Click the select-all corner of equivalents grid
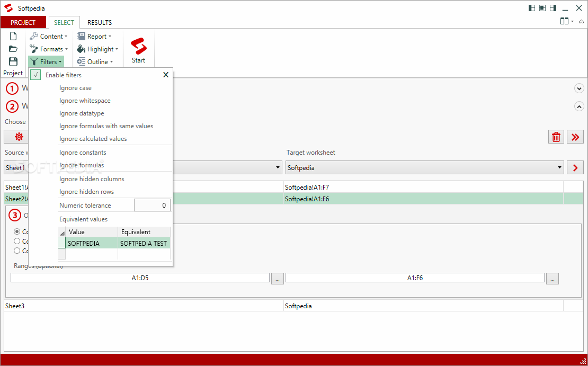This screenshot has width=588, height=366. (x=62, y=232)
